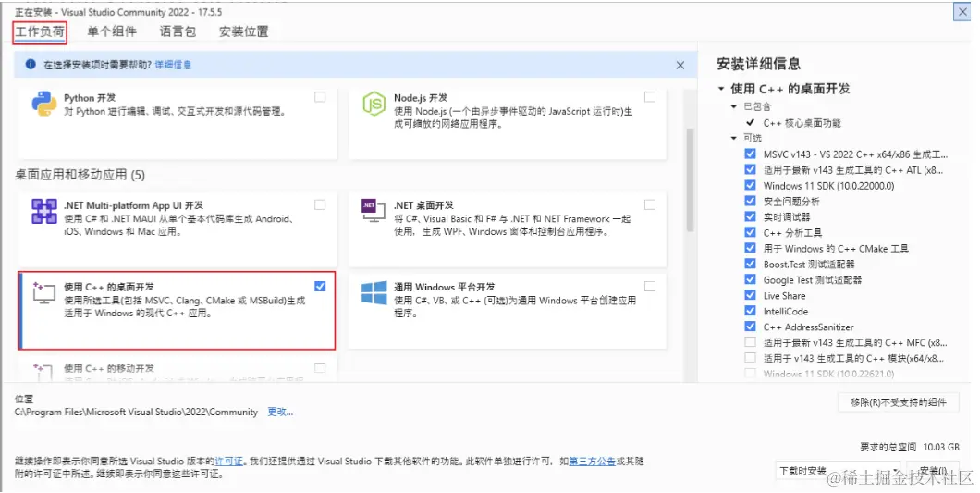The image size is (980, 493).
Task: Uncheck 实时调试器 option
Action: tap(750, 216)
